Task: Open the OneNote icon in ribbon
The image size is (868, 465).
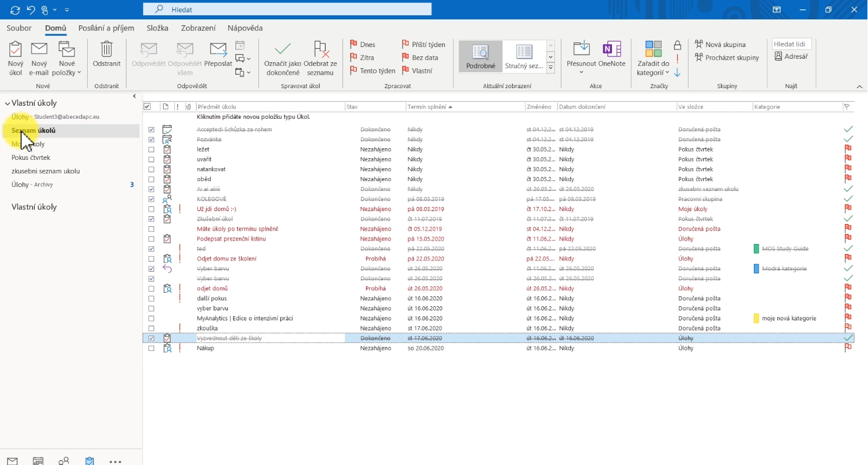Action: pos(612,51)
